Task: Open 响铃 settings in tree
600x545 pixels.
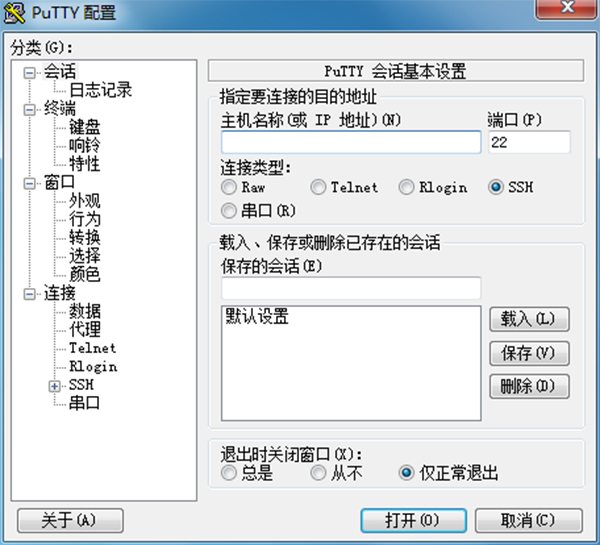Action: click(85, 146)
